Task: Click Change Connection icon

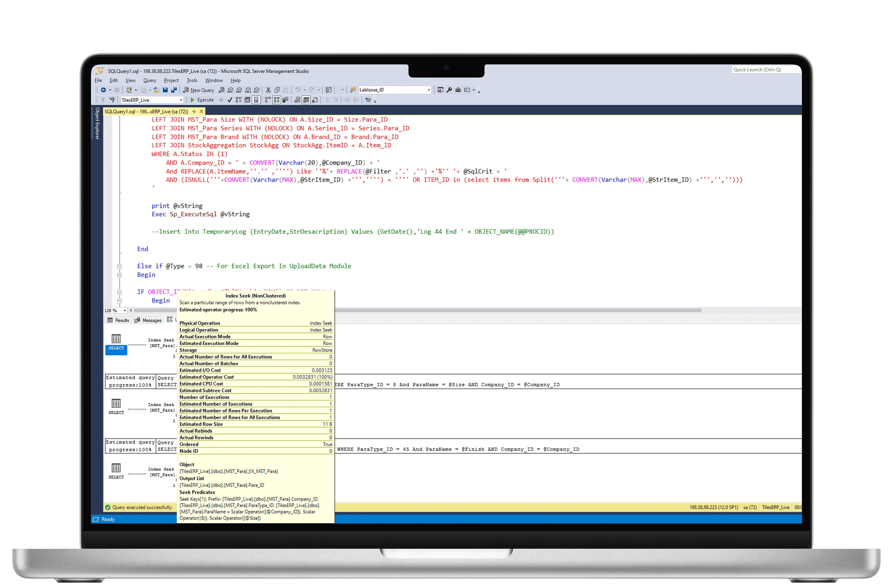Action: click(112, 100)
